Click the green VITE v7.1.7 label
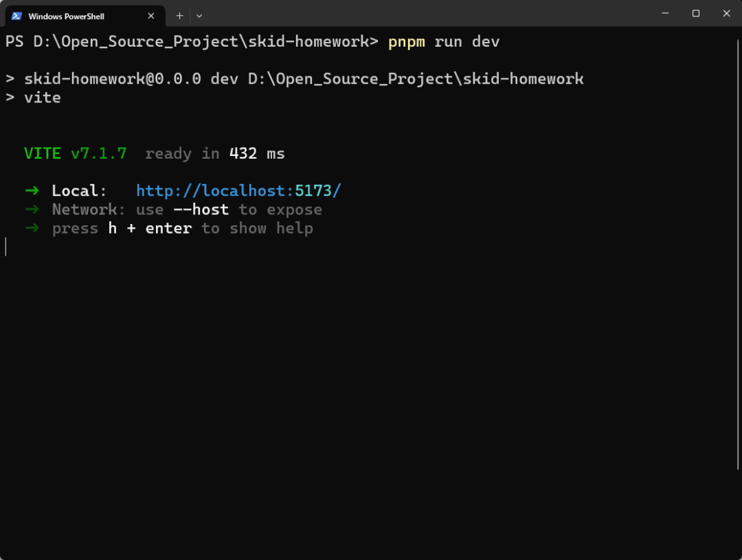The width and height of the screenshot is (742, 560). [x=76, y=153]
